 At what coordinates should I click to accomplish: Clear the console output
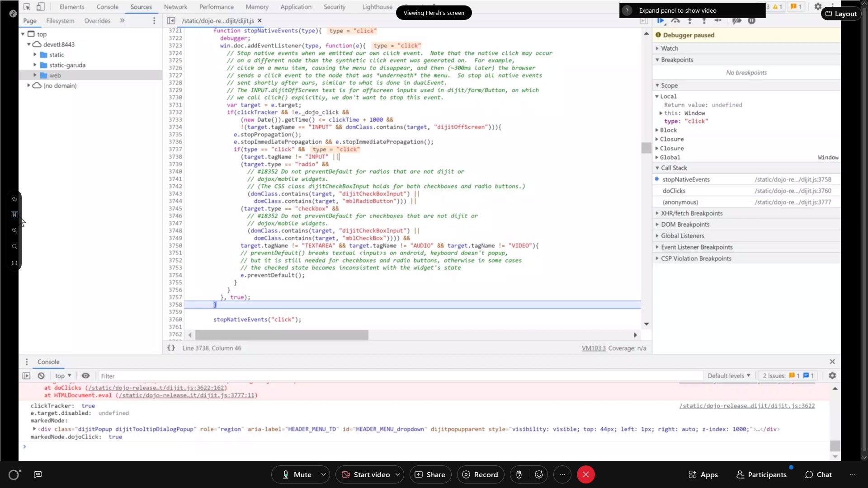point(40,375)
